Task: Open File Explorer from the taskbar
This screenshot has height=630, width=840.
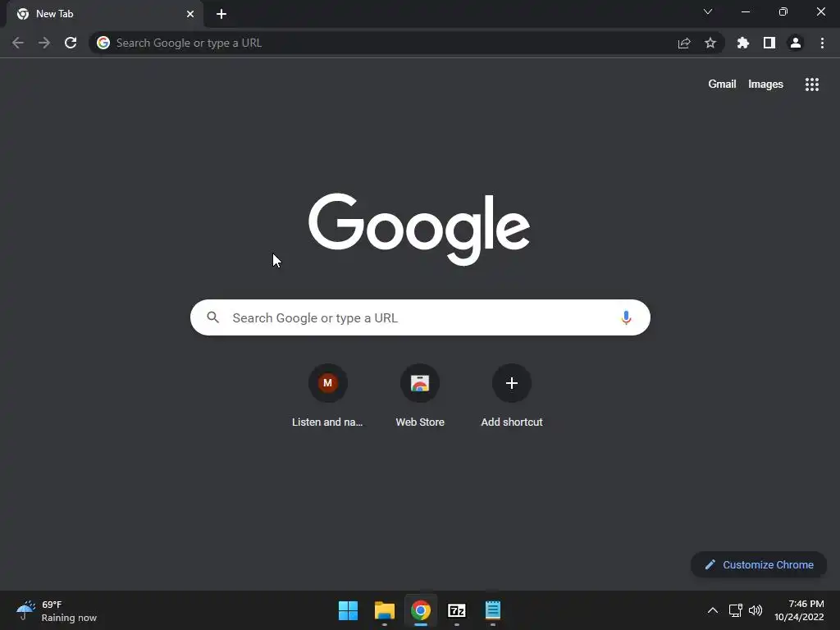Action: (x=384, y=610)
